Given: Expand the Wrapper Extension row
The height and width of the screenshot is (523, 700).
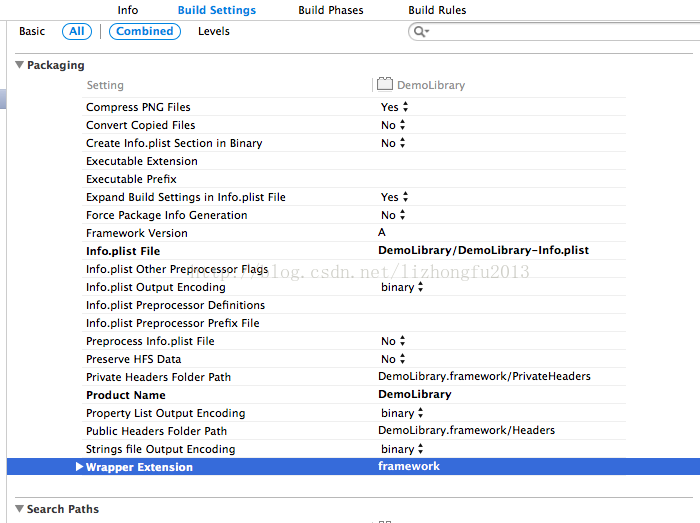Looking at the screenshot, I should [x=79, y=467].
